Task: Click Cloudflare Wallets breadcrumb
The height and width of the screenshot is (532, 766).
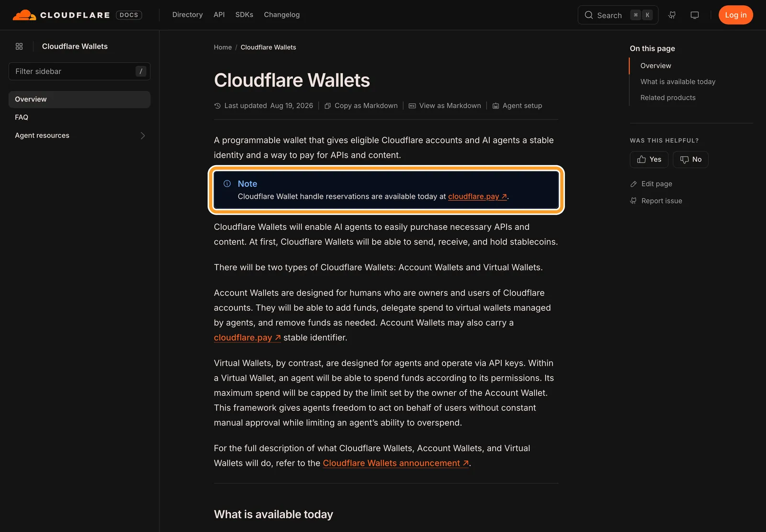Action: [268, 47]
